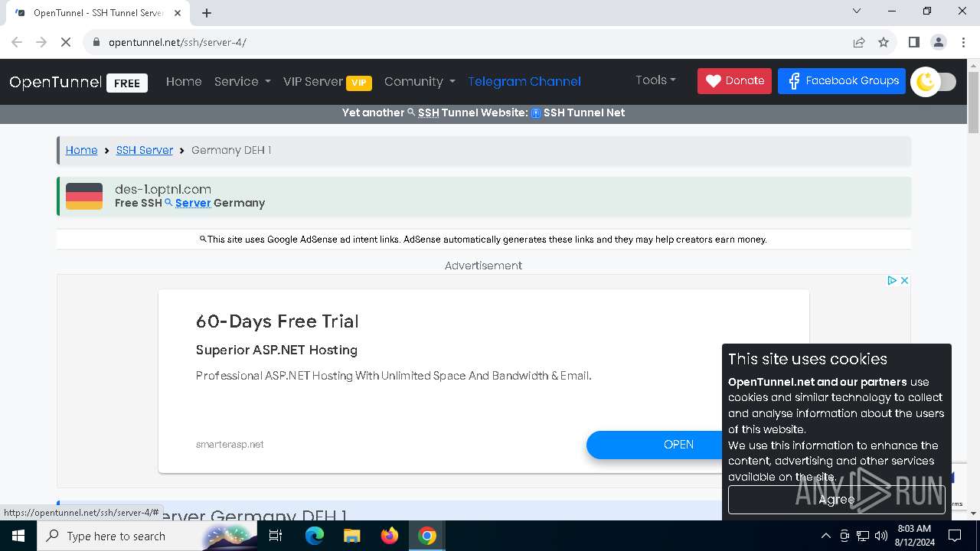The image size is (980, 551).
Task: Open the Windows Start menu
Action: click(18, 536)
